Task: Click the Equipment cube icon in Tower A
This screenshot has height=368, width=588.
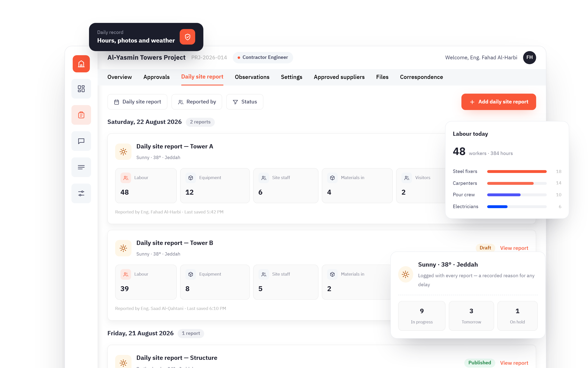Action: 191,178
